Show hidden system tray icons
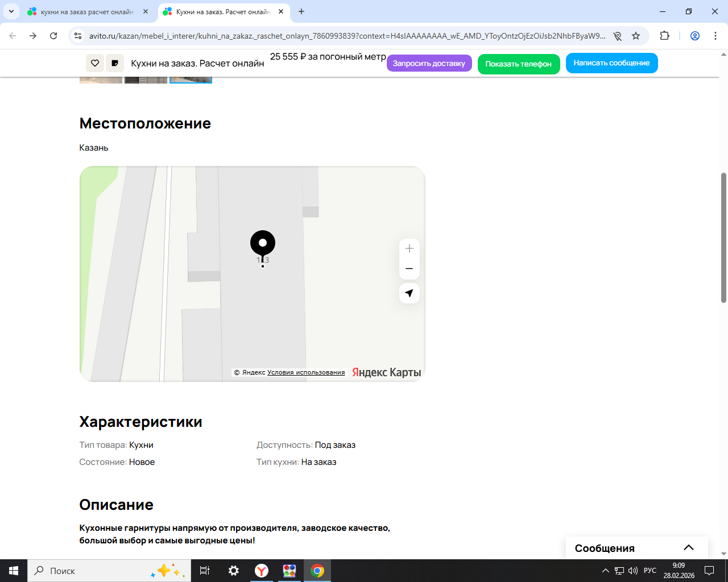This screenshot has width=728, height=582. point(606,571)
